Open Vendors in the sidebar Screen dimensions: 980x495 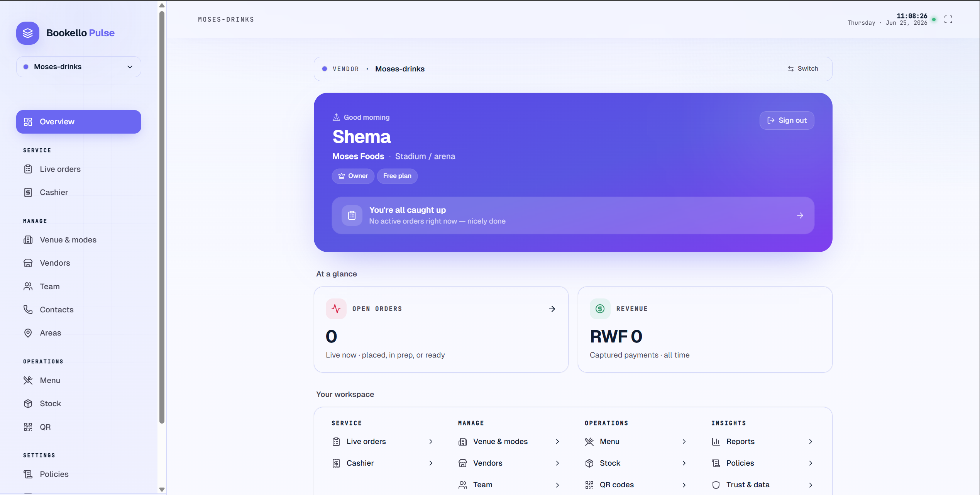point(79,263)
